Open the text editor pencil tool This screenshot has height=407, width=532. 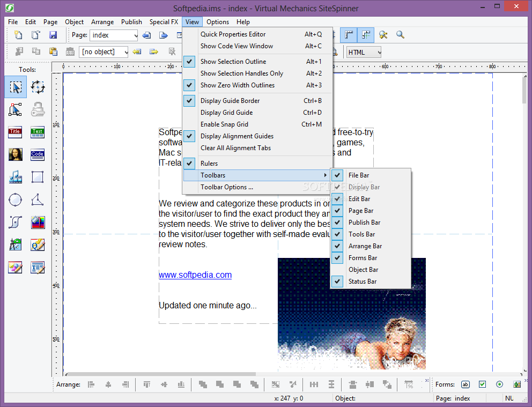coord(38,268)
